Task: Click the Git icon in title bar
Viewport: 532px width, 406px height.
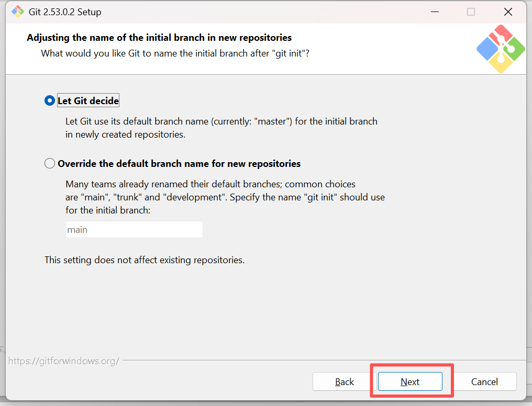Action: point(18,12)
